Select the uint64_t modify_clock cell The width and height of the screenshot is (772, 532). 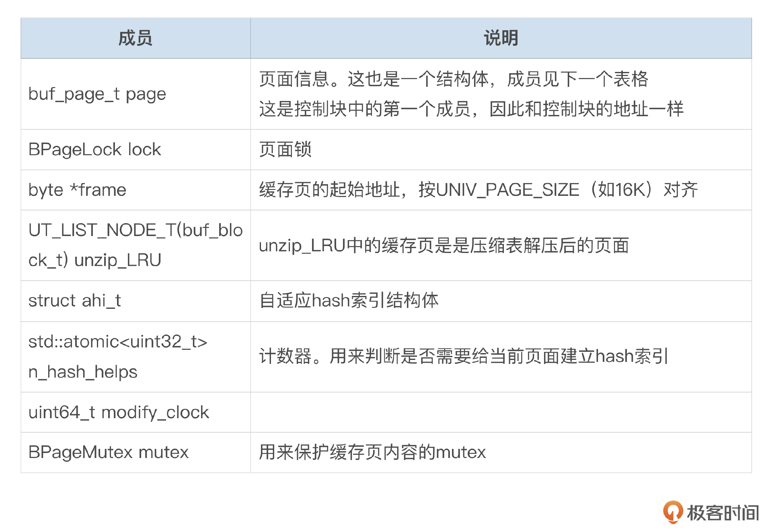pos(119,412)
